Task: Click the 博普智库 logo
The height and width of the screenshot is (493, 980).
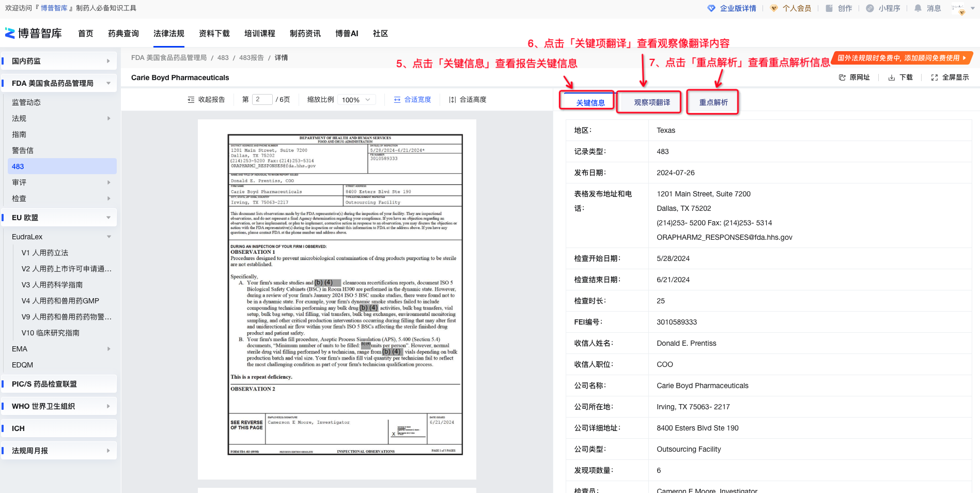Action: click(x=33, y=33)
